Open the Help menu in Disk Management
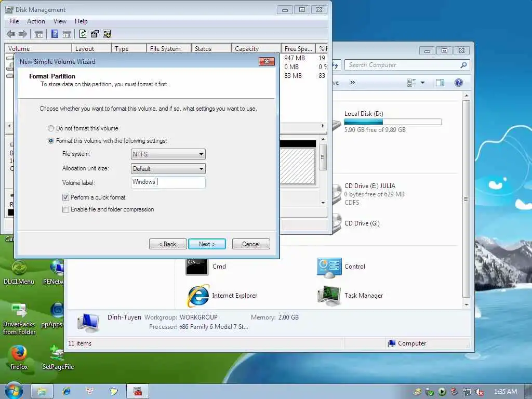Image resolution: width=532 pixels, height=399 pixels. (81, 21)
